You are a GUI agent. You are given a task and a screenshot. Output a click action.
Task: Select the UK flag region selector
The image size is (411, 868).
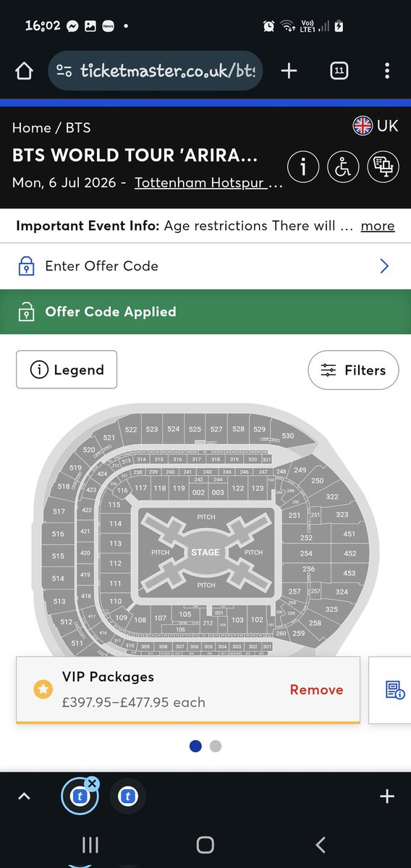(376, 126)
